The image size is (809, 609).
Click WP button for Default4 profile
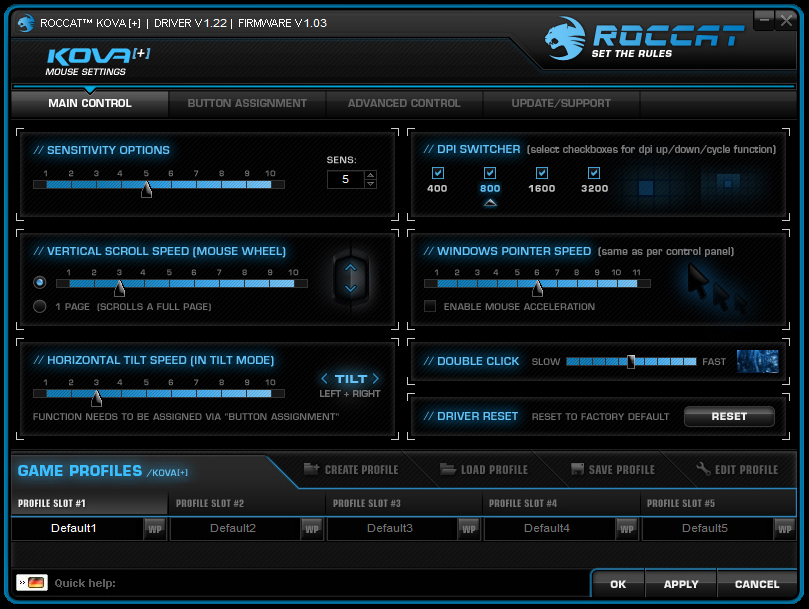(x=627, y=529)
